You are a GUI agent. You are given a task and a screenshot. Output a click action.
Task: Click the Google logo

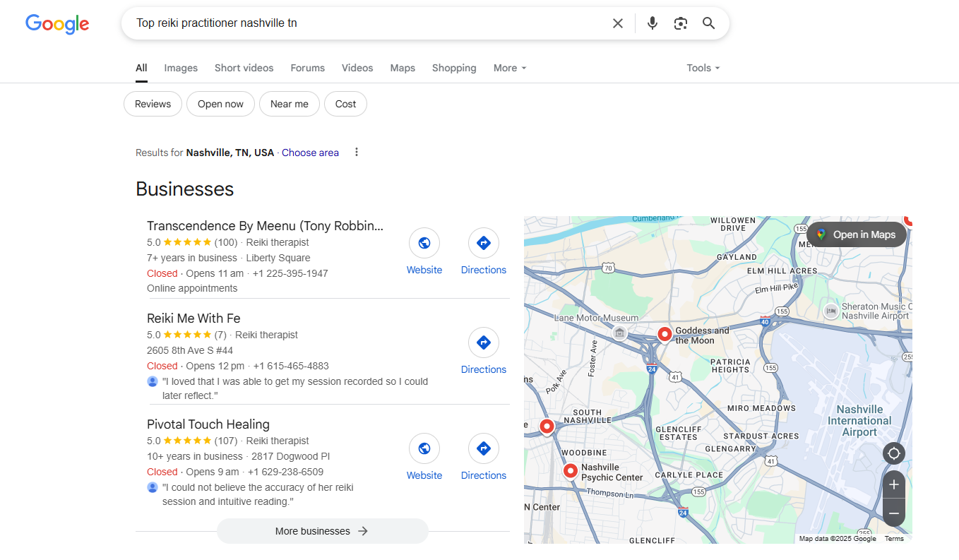tap(57, 24)
